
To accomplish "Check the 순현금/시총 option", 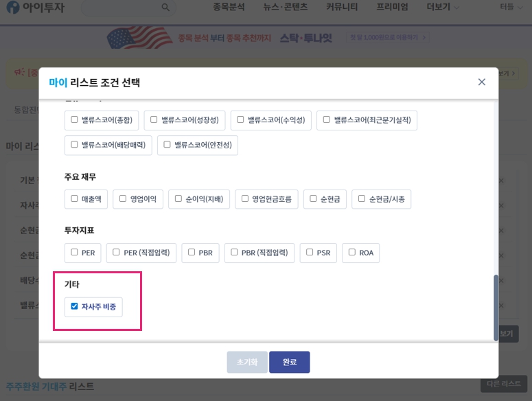I will (362, 198).
